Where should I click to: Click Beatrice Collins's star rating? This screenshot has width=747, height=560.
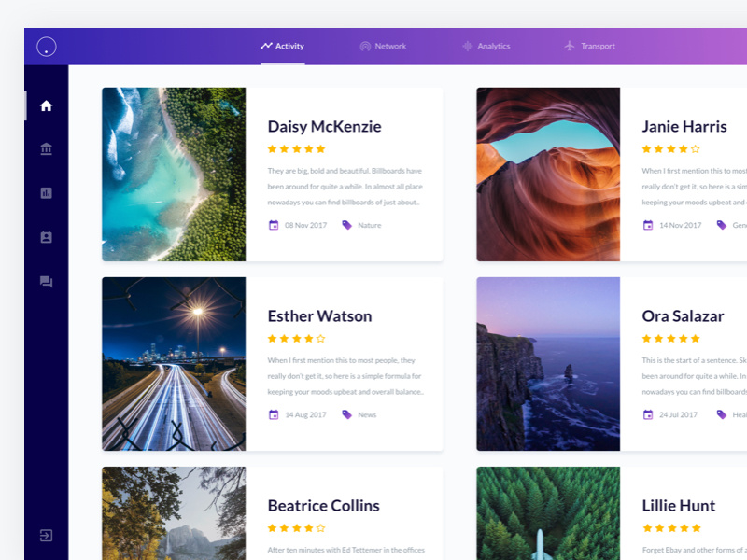click(x=296, y=528)
